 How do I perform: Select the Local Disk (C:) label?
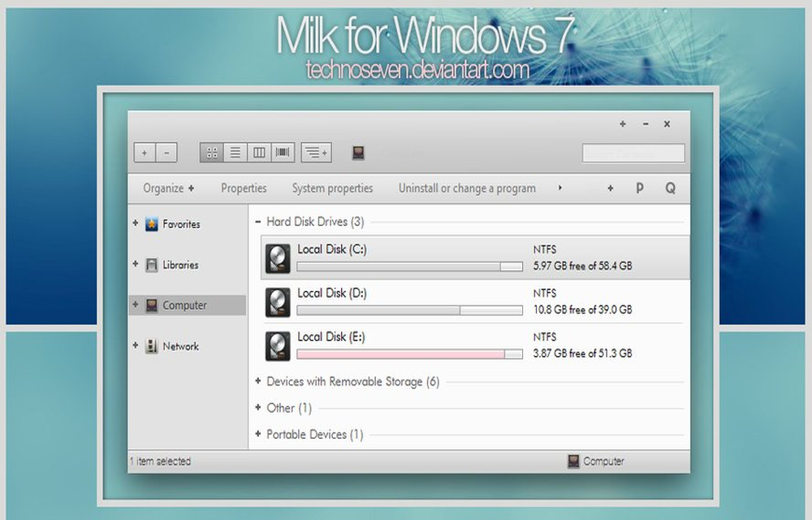[x=332, y=249]
